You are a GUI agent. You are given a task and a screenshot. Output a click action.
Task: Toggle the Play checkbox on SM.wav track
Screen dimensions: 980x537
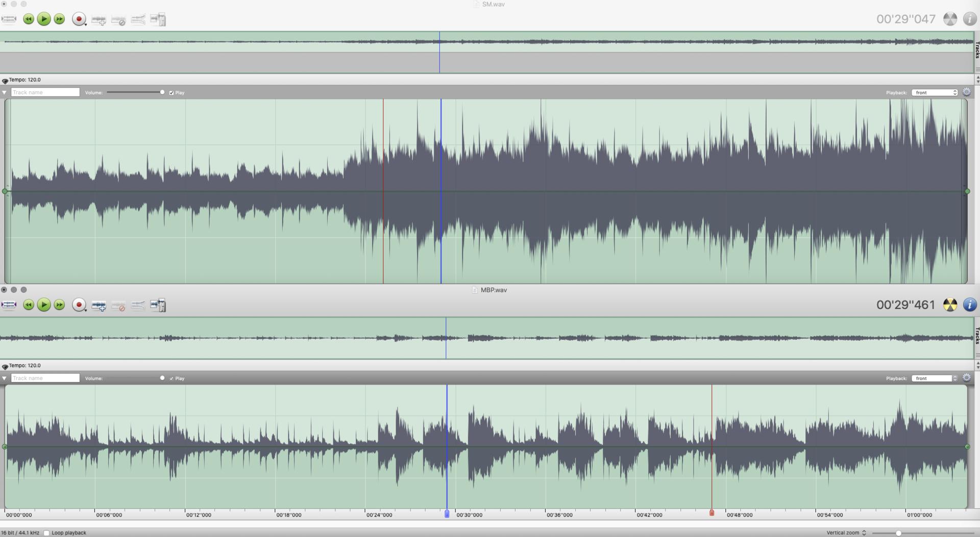171,93
